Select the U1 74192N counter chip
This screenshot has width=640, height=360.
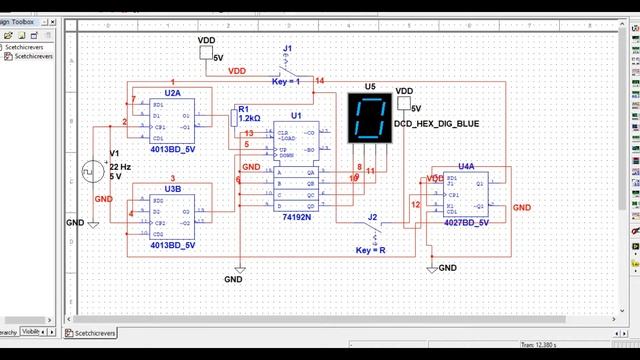point(296,167)
